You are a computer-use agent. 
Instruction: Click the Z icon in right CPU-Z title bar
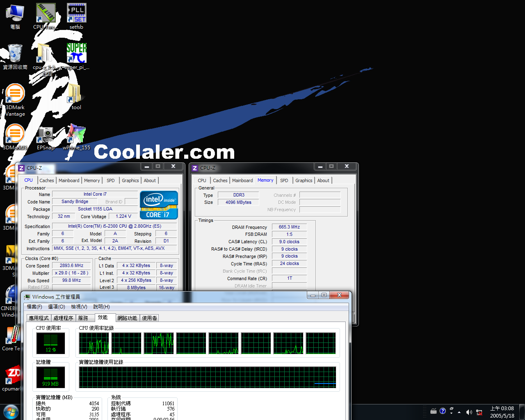pos(195,168)
